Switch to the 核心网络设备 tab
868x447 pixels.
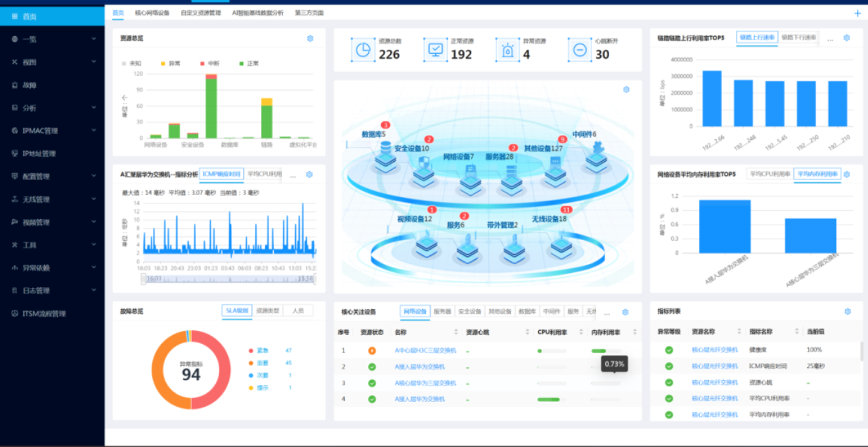tap(152, 13)
